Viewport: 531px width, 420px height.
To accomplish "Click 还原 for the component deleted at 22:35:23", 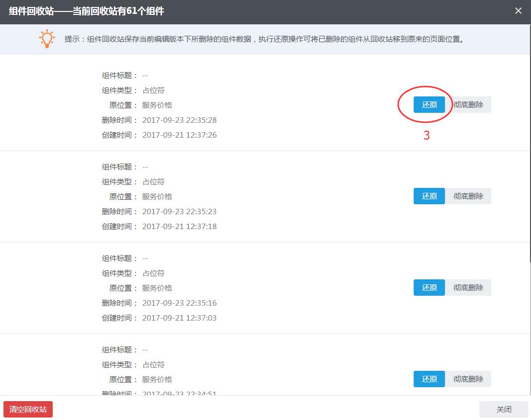I will click(429, 196).
